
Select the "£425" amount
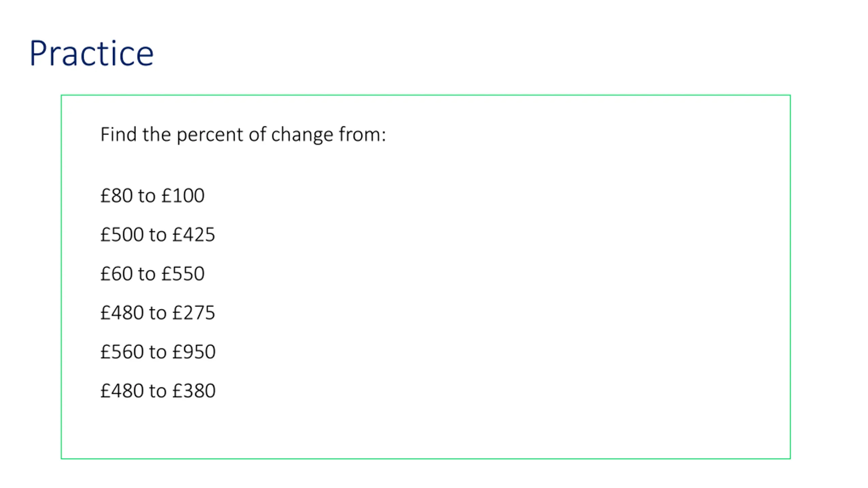[x=194, y=235]
